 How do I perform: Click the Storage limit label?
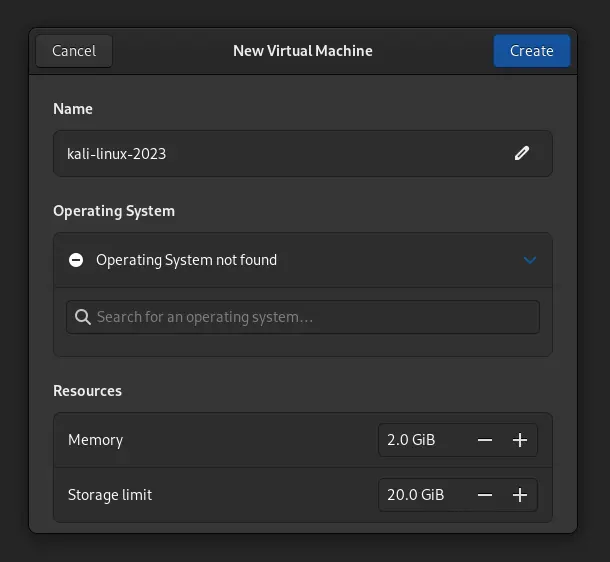tap(110, 495)
